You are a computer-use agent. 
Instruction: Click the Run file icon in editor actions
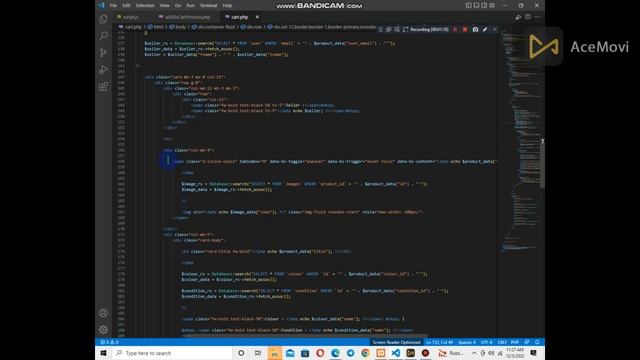pyautogui.click(x=518, y=17)
